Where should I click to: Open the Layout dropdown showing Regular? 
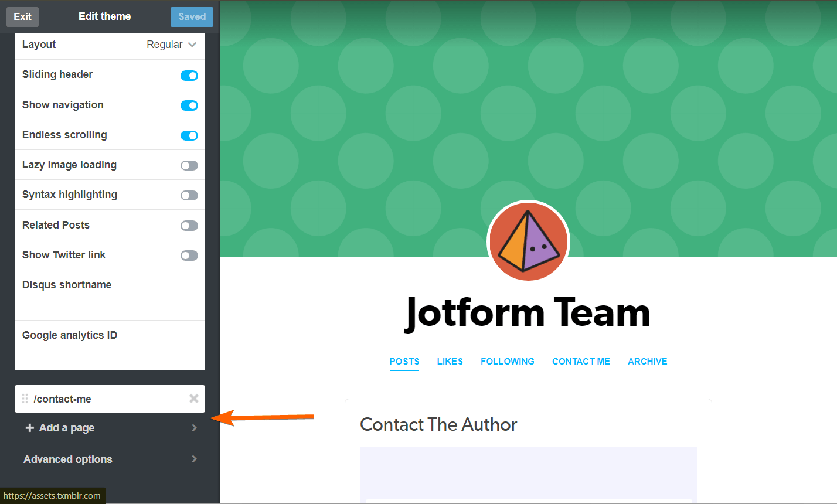(x=171, y=45)
